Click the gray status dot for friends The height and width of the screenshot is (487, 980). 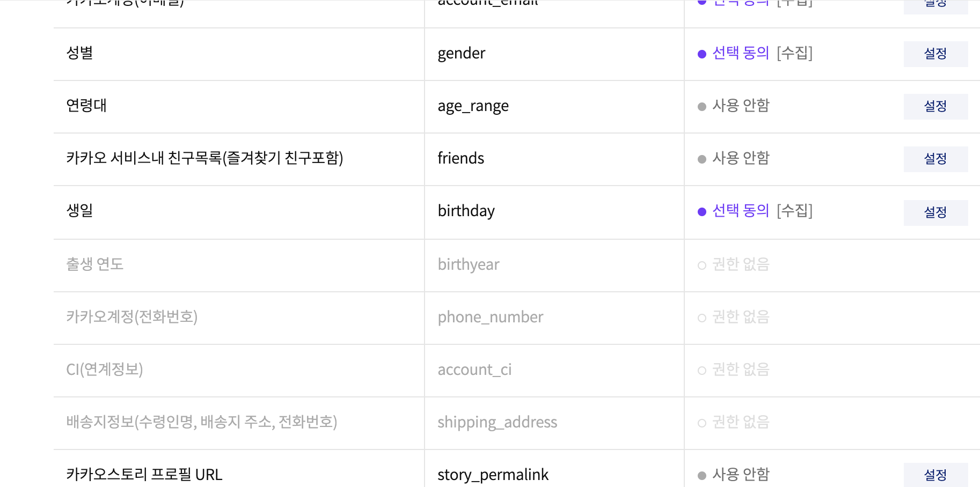click(700, 158)
